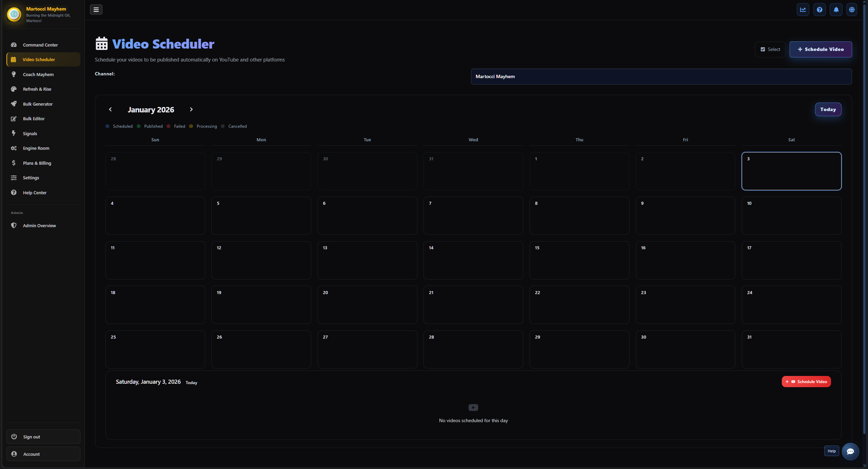Go to previous month with the left chevron
Image resolution: width=868 pixels, height=469 pixels.
[x=111, y=109]
